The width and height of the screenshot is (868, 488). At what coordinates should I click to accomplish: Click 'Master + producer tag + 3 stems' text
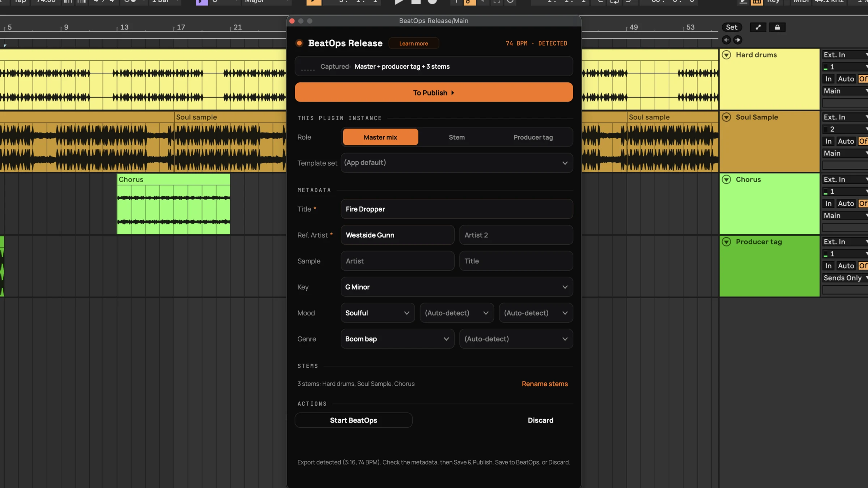coord(402,67)
